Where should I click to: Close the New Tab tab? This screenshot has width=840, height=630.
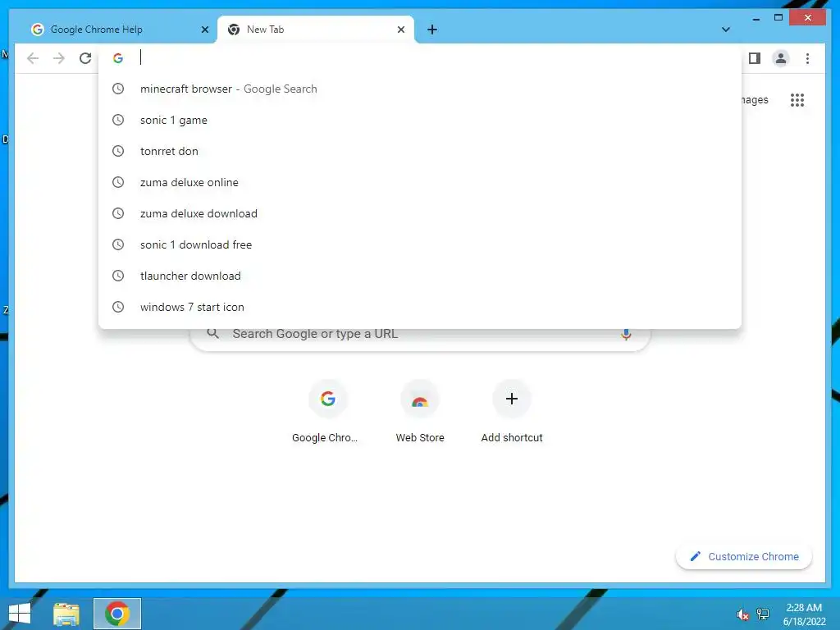(400, 30)
